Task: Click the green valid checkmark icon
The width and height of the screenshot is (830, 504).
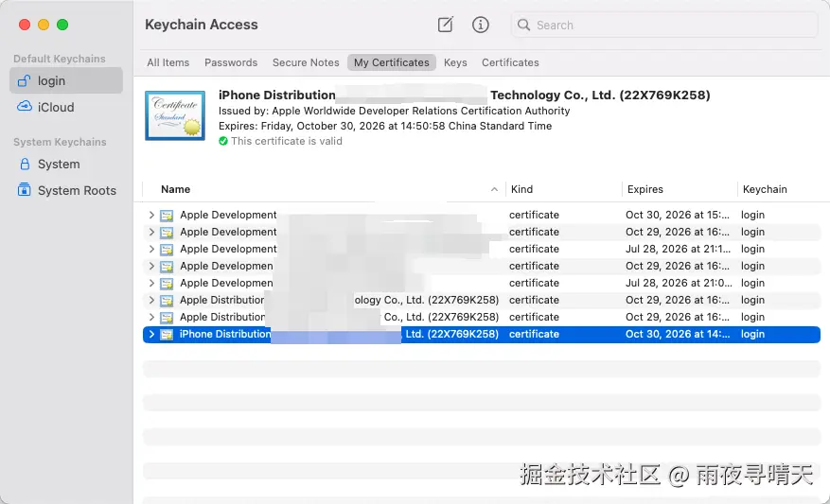Action: [223, 141]
